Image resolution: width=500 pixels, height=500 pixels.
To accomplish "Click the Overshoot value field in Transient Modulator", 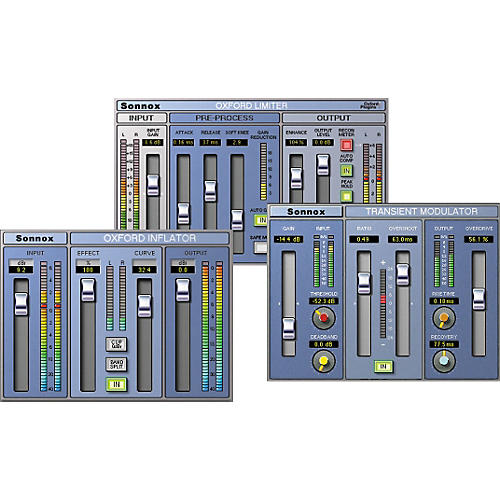I will pos(402,239).
